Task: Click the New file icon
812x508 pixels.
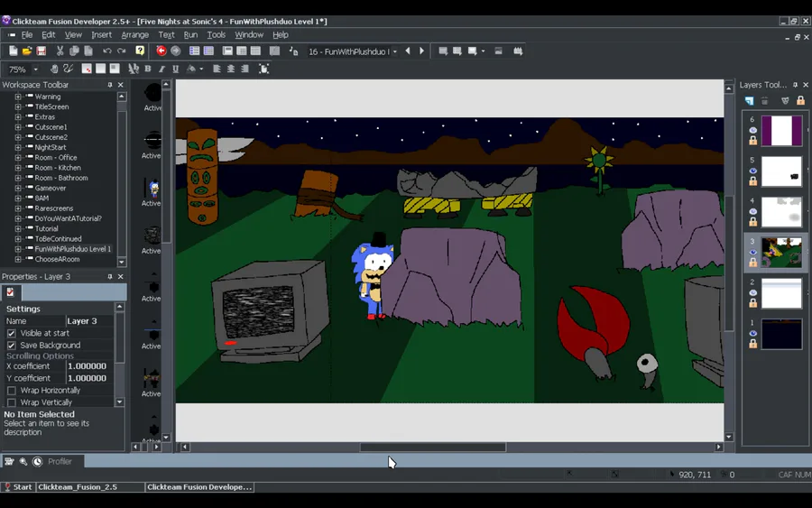Action: point(13,51)
